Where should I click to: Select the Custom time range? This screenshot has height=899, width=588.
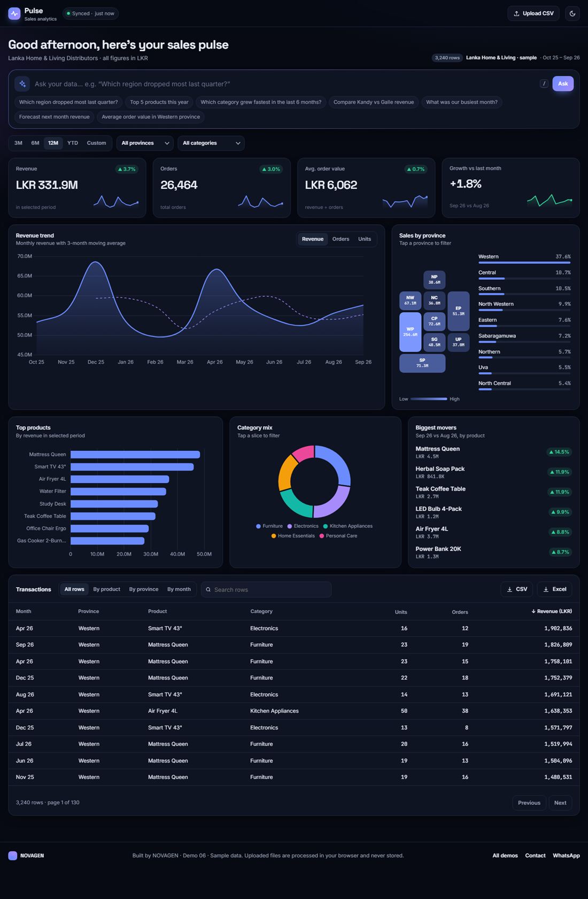pos(96,143)
